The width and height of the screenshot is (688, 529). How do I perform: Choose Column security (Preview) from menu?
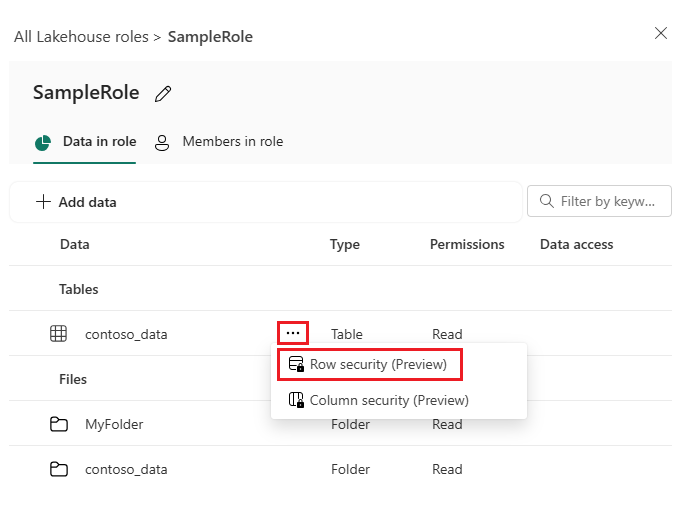[x=388, y=400]
